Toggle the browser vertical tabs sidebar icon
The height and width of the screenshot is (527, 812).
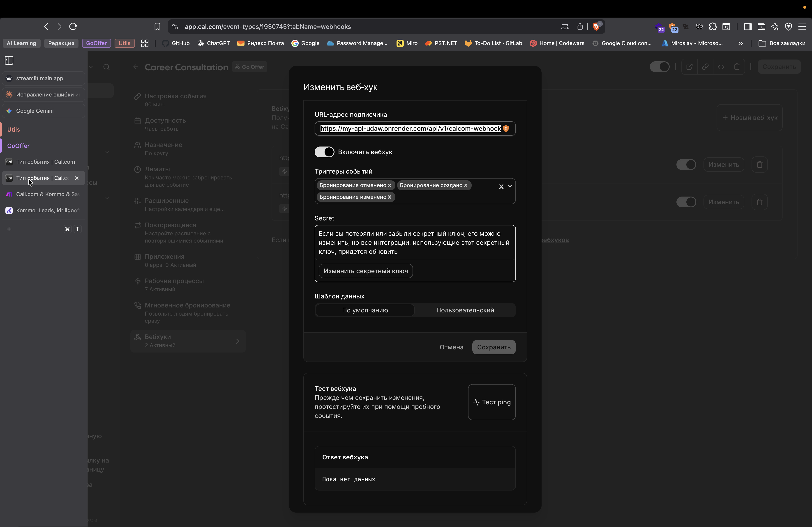click(x=9, y=60)
